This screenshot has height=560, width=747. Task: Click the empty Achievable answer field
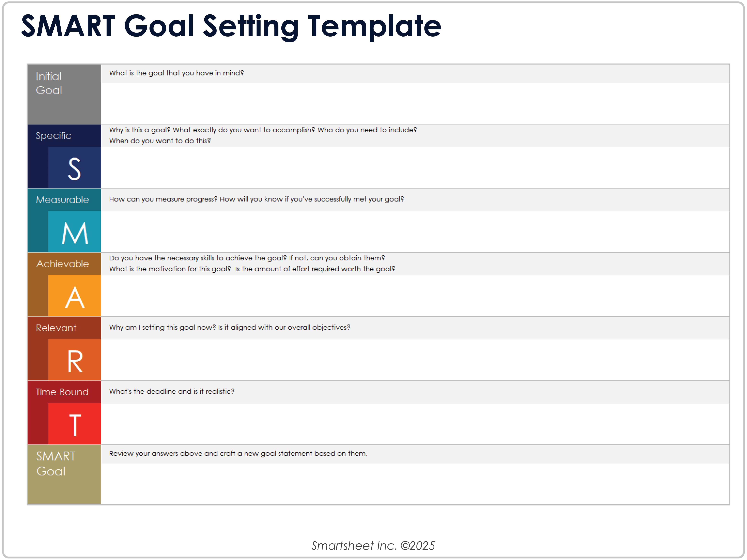point(415,296)
